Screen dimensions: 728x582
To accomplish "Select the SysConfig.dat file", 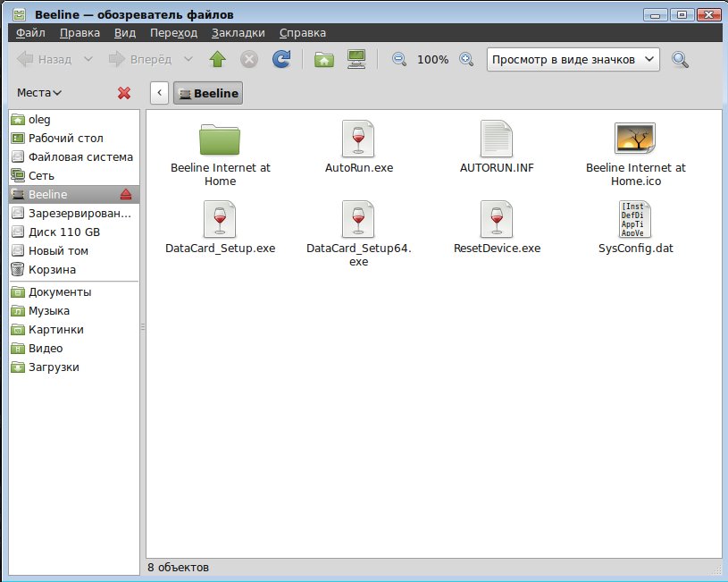I will tap(636, 227).
